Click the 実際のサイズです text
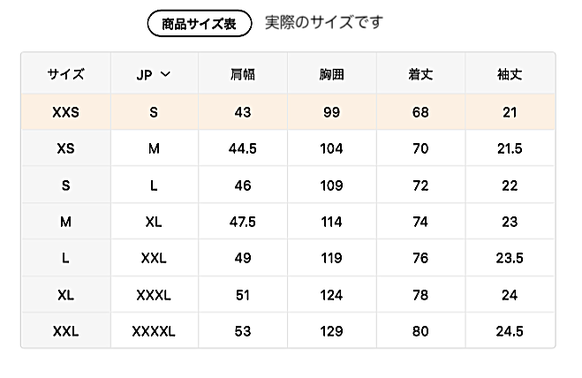This screenshot has height=378, width=582. (x=324, y=22)
